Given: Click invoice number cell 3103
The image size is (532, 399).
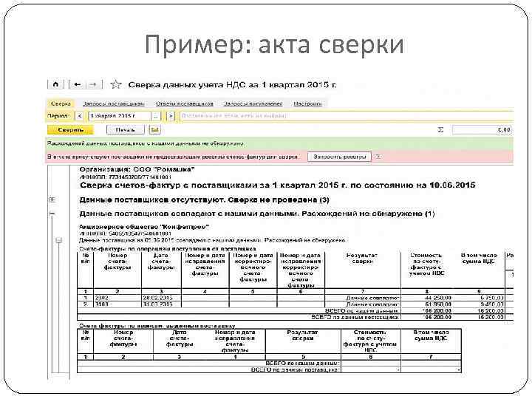Looking at the screenshot, I should click(x=117, y=304).
